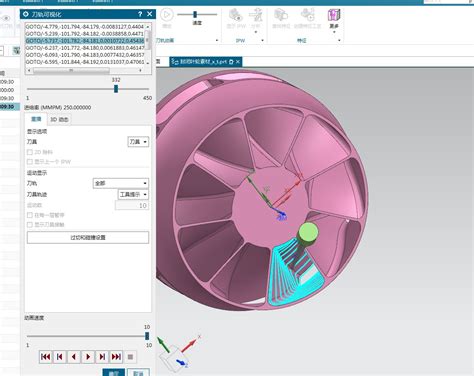Open the tool path trace dropdown
474x376 pixels.
click(133, 194)
